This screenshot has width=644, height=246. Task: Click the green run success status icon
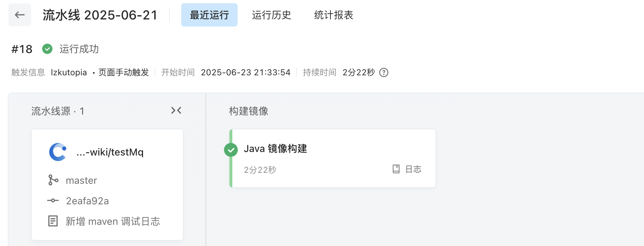[x=47, y=49]
